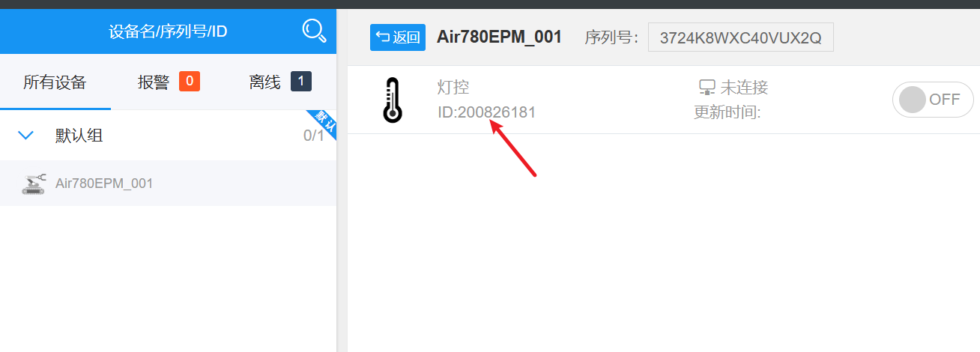This screenshot has height=352, width=980.
Task: Click the 灯控 data point name
Action: click(x=453, y=88)
